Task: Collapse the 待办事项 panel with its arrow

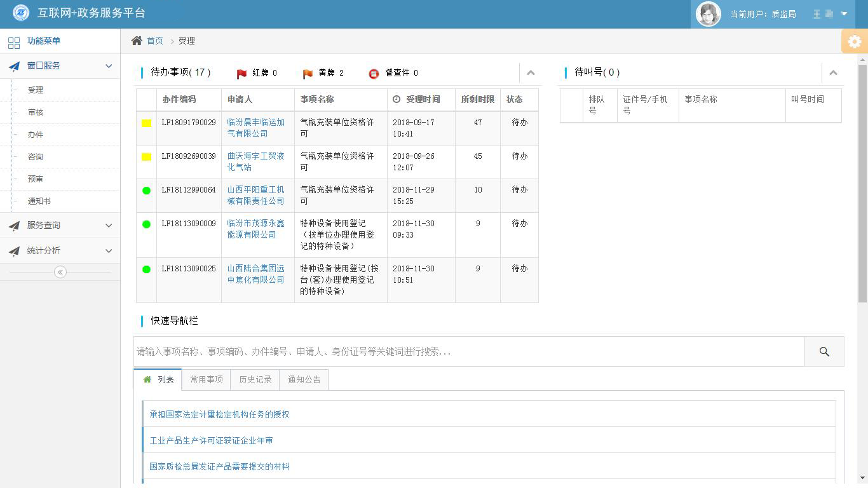Action: coord(531,73)
